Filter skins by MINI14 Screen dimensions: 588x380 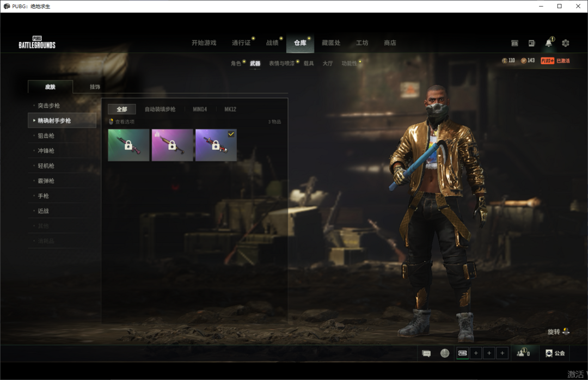click(200, 109)
